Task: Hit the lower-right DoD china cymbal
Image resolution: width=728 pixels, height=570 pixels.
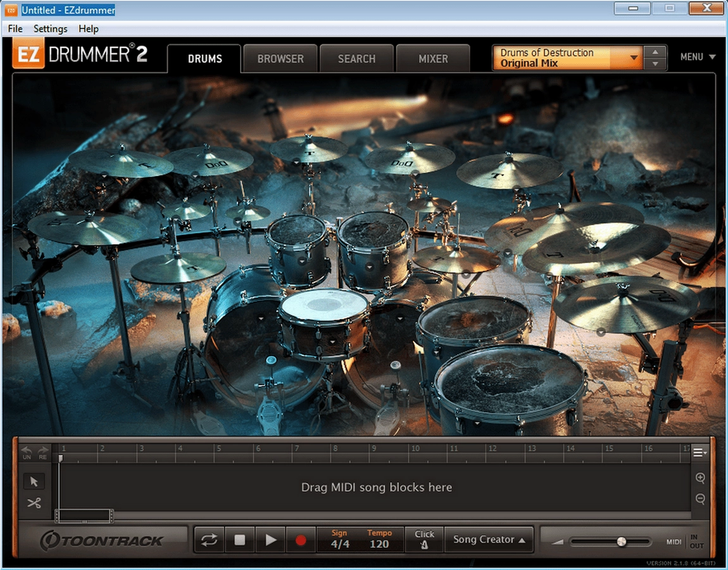Action: [626, 304]
